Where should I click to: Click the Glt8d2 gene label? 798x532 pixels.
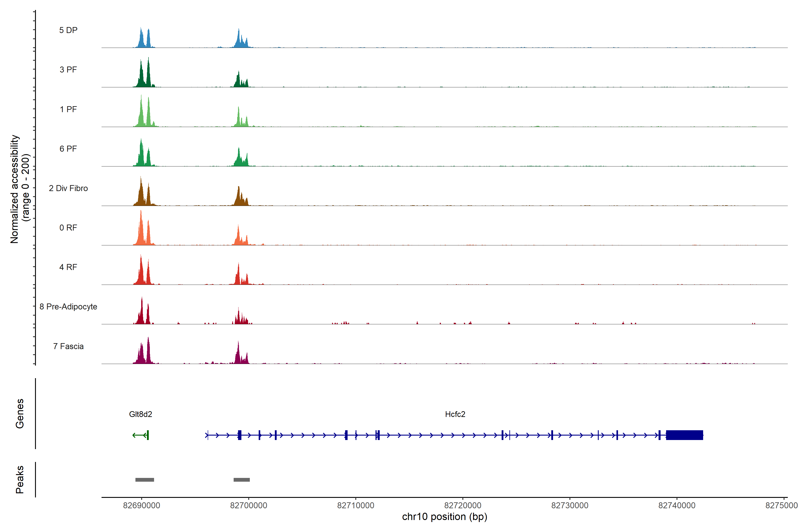(x=141, y=414)
